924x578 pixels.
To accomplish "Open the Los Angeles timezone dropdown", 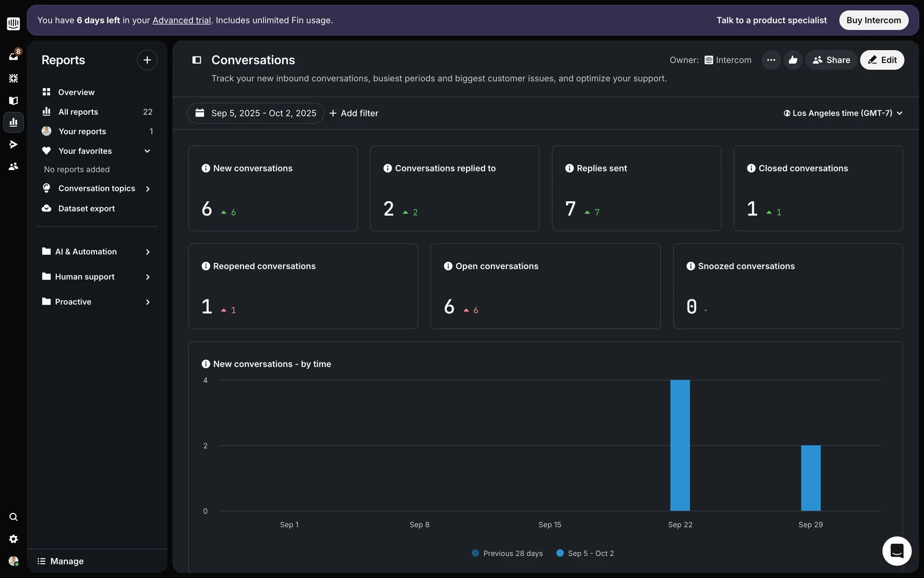I will tap(843, 113).
